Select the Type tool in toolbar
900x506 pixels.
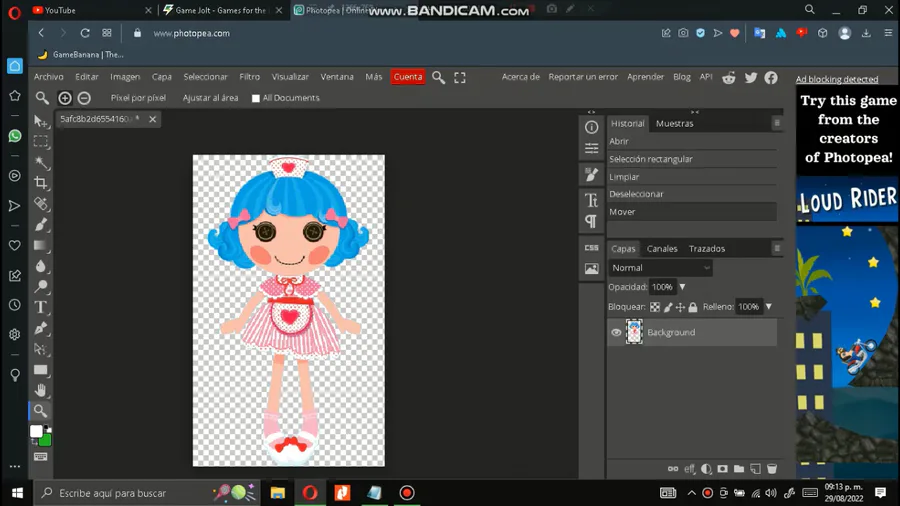tap(40, 307)
